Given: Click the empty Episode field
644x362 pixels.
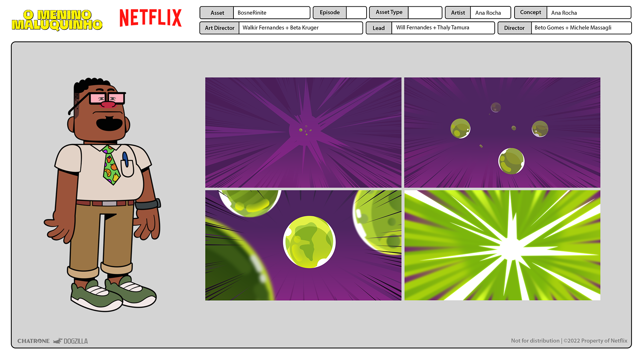Looking at the screenshot, I should click(356, 13).
